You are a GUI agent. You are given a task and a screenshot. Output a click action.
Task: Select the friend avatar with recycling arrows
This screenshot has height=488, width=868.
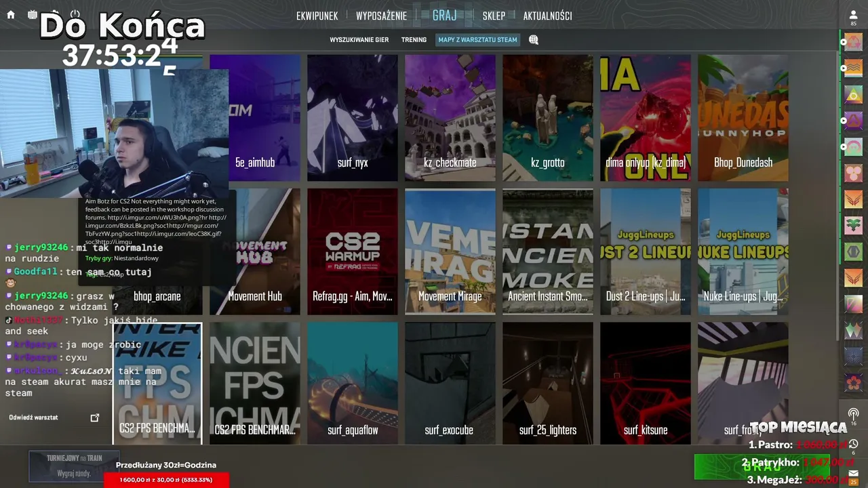(853, 42)
